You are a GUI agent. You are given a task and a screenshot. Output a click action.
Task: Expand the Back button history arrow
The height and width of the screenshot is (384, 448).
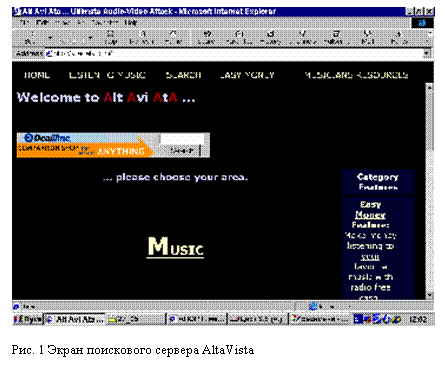[50, 38]
